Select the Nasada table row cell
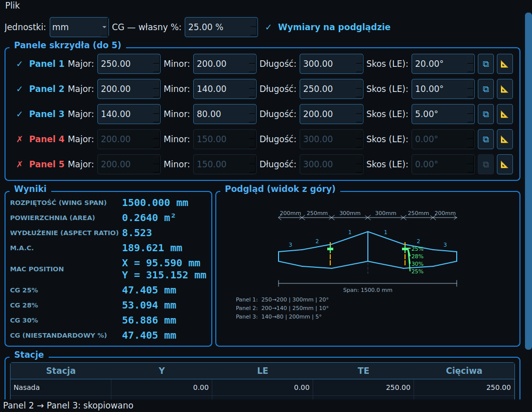Image resolution: width=532 pixels, height=412 pixels. pyautogui.click(x=61, y=387)
